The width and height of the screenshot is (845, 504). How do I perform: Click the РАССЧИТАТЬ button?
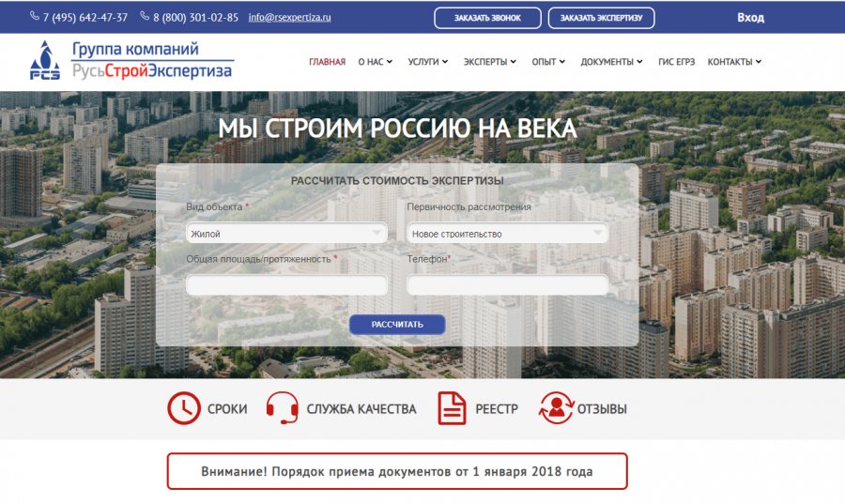[x=397, y=325]
